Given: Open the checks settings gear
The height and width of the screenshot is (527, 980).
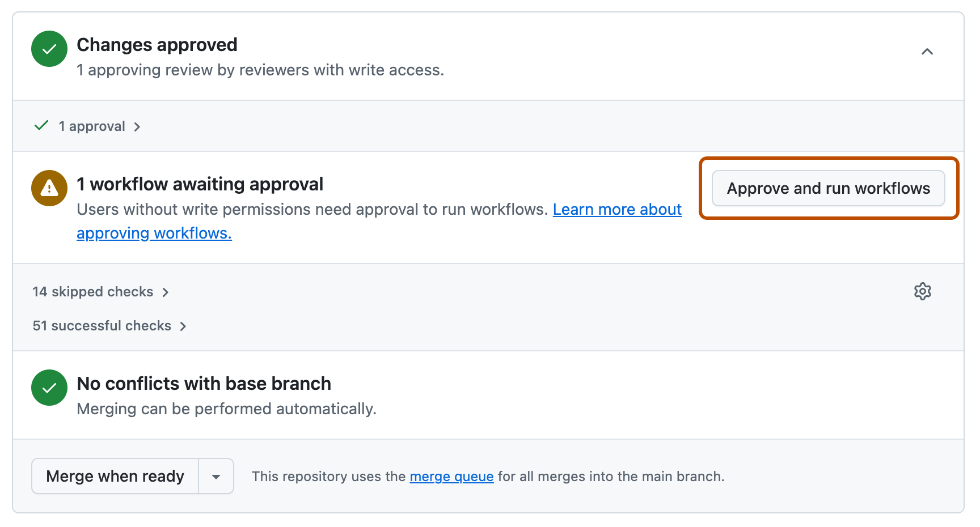Looking at the screenshot, I should tap(922, 291).
